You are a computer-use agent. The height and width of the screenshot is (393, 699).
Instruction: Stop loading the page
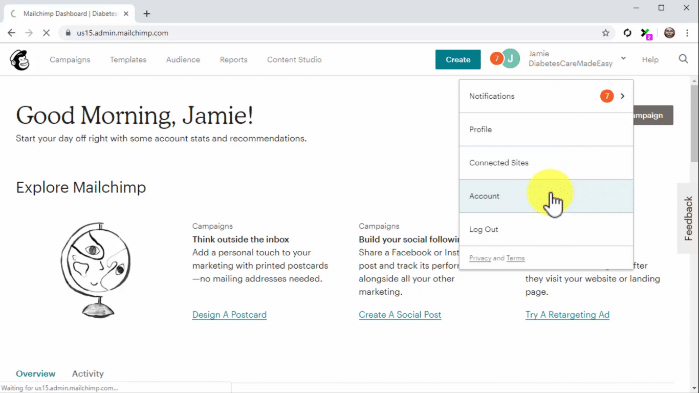(x=46, y=33)
